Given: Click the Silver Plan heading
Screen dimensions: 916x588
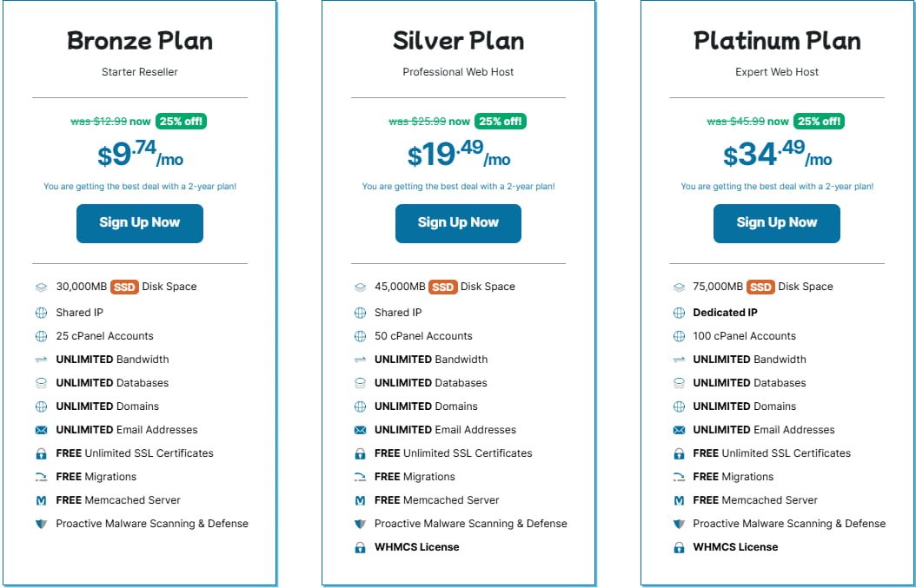Looking at the screenshot, I should pyautogui.click(x=458, y=41).
